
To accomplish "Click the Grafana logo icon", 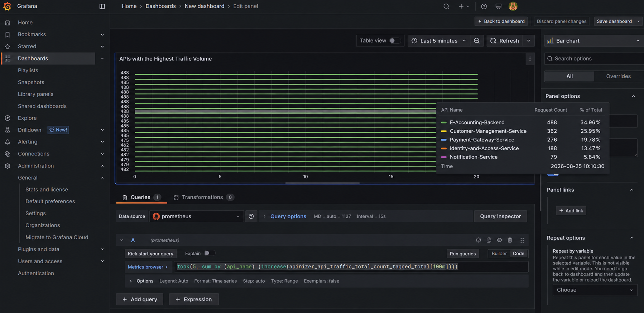I will coord(7,6).
